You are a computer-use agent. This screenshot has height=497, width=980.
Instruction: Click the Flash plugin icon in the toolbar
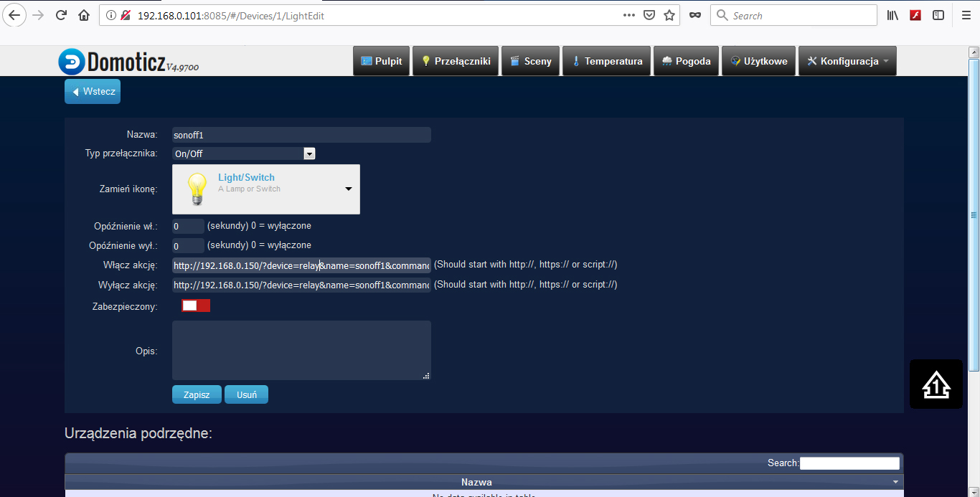[x=915, y=15]
